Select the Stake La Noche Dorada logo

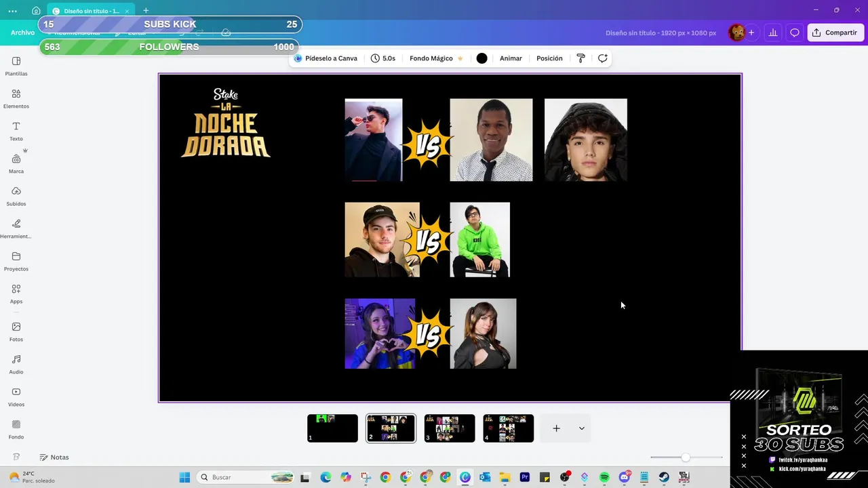[226, 123]
